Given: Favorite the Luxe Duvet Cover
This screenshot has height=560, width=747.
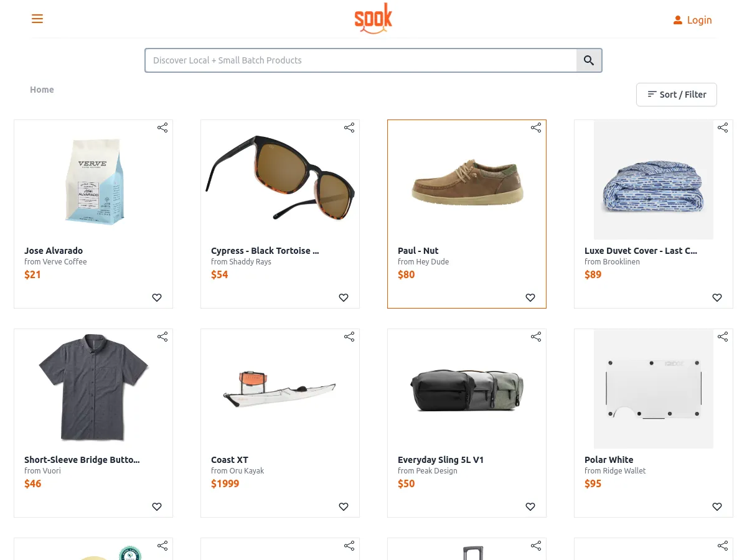Looking at the screenshot, I should click(716, 297).
